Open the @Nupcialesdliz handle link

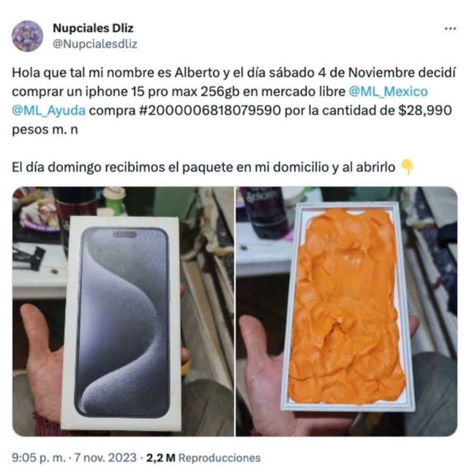95,44
